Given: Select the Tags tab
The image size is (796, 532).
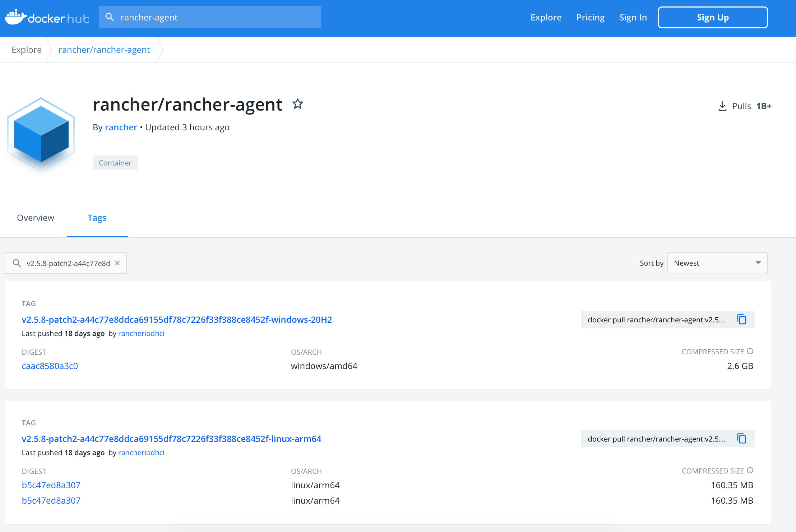Looking at the screenshot, I should click(97, 218).
